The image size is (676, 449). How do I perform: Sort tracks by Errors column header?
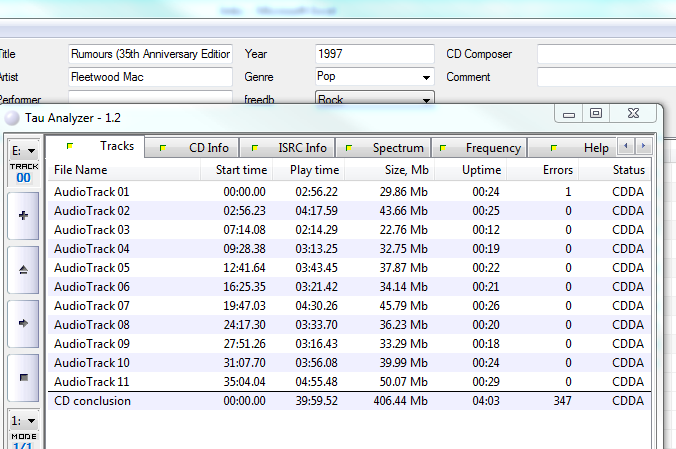pos(557,170)
